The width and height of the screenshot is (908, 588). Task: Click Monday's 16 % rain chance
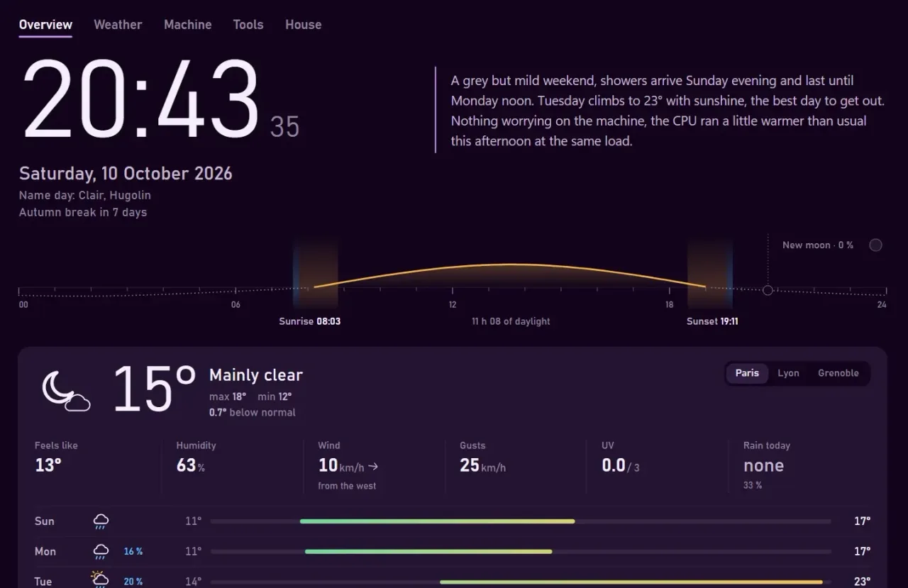[133, 552]
